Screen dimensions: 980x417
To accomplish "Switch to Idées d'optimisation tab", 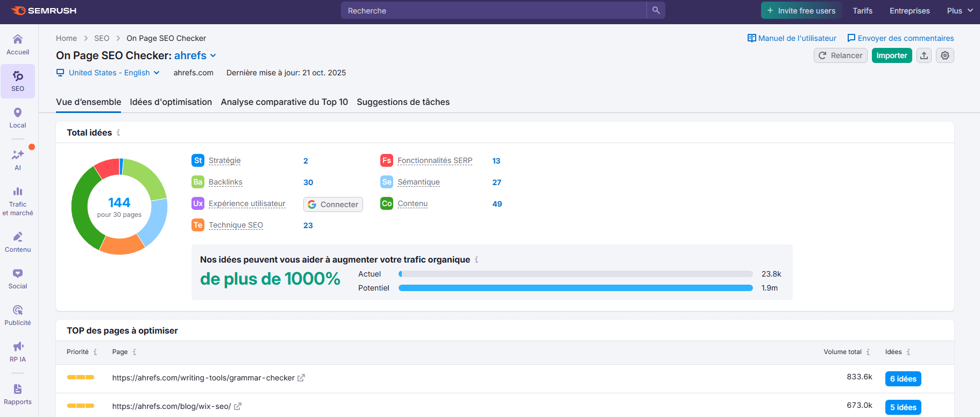I will click(x=171, y=102).
